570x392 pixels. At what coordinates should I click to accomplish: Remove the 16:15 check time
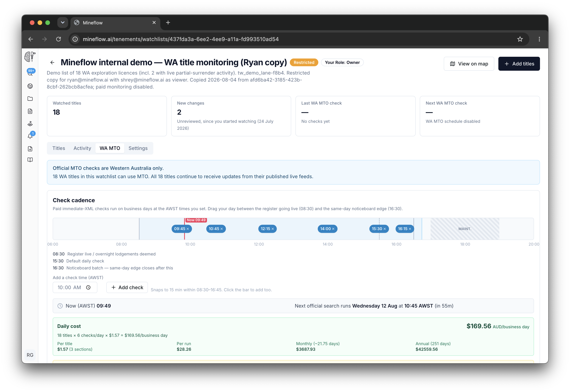(410, 229)
